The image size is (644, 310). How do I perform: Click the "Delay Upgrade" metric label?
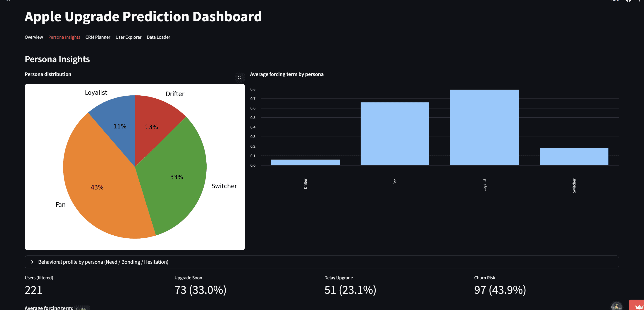click(x=339, y=278)
